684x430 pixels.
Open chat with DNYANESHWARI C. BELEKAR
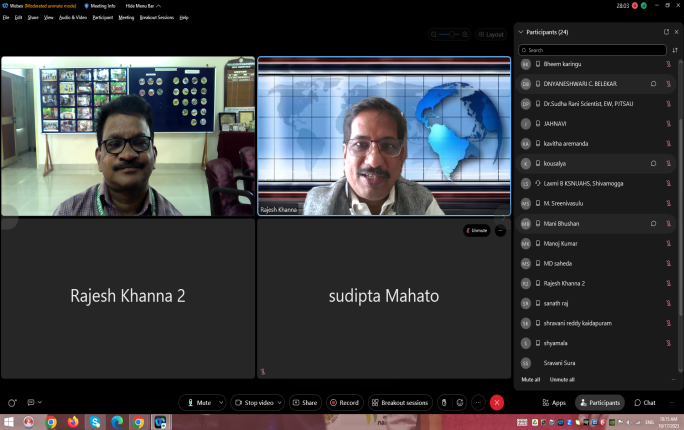(653, 84)
